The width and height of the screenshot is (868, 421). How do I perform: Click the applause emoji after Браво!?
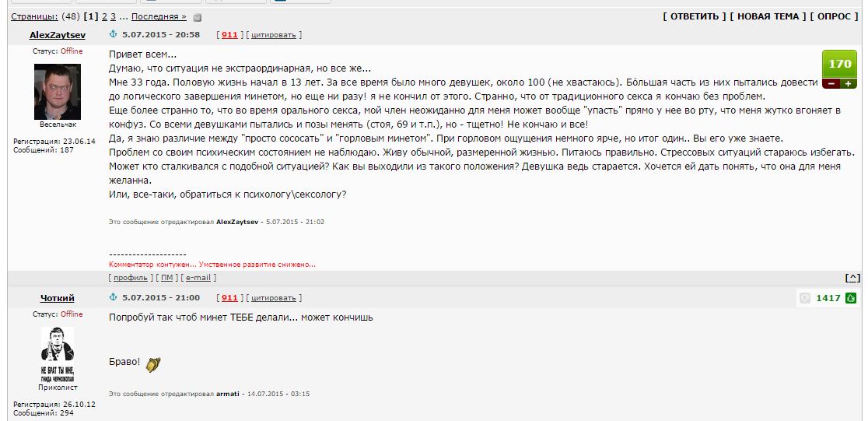click(x=152, y=364)
